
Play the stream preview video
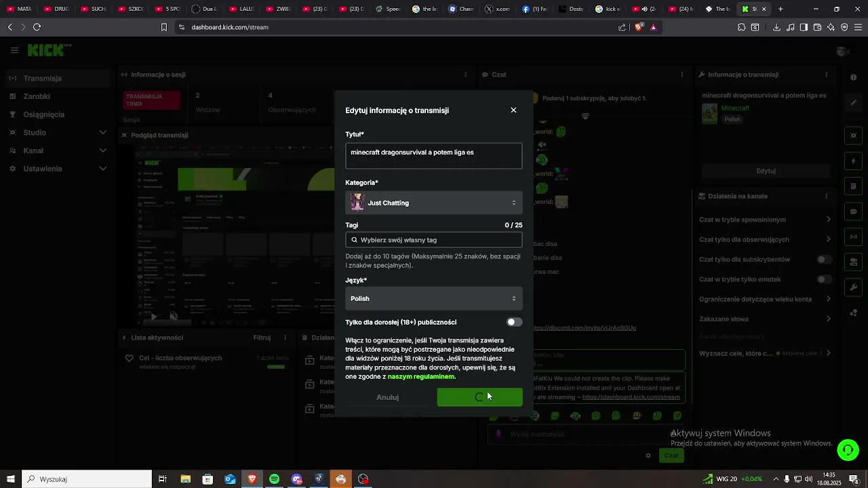click(154, 317)
